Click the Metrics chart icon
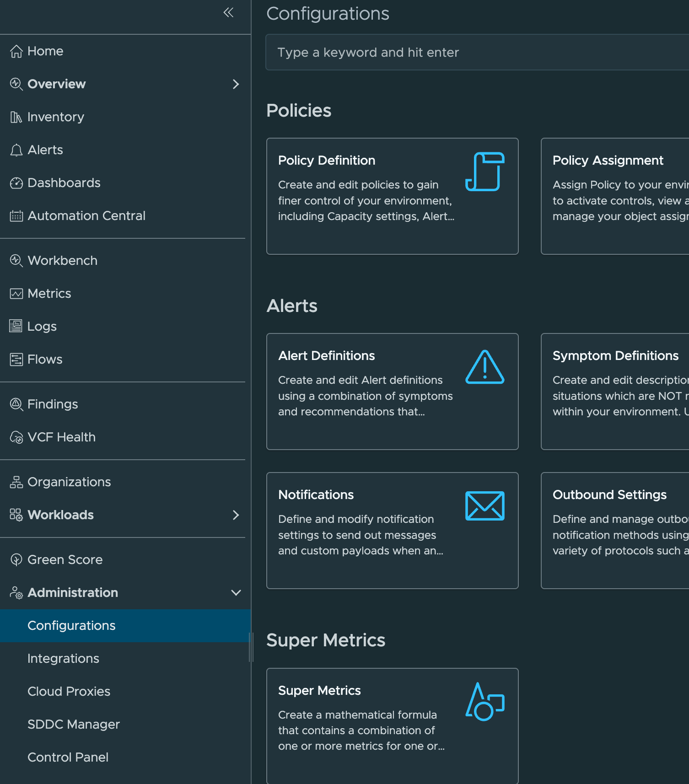Viewport: 689px width, 784px height. (16, 294)
